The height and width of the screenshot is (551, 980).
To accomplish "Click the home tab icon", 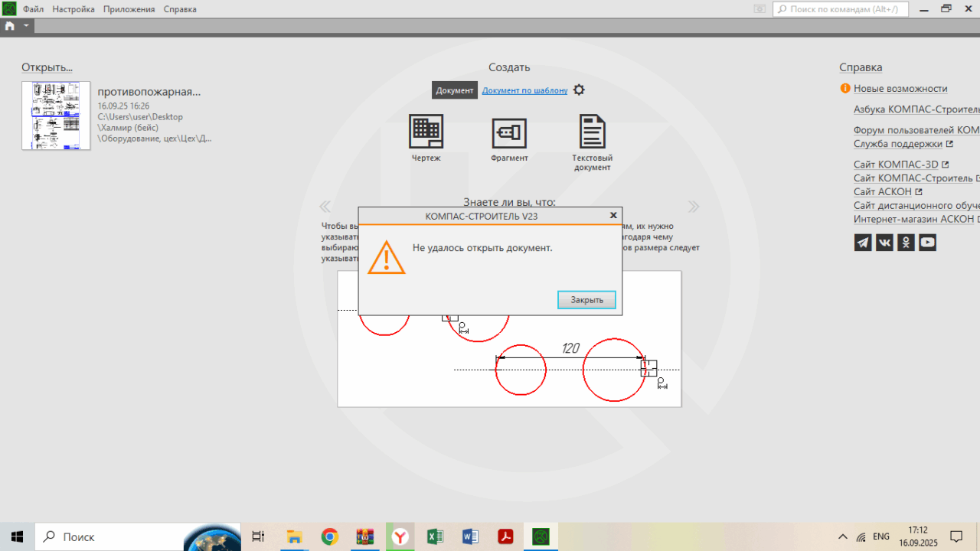I will (x=9, y=25).
